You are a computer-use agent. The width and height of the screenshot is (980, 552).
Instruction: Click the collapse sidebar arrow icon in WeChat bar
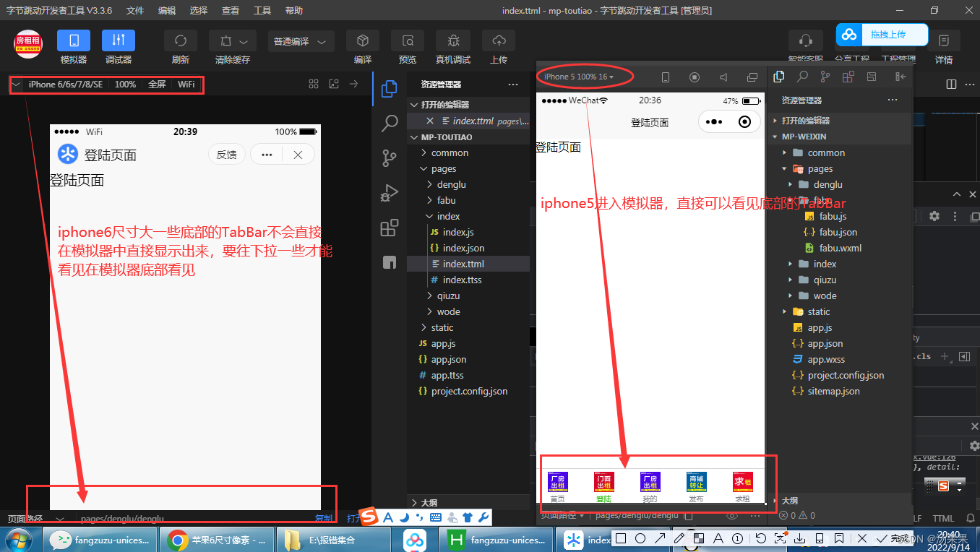pyautogui.click(x=901, y=77)
